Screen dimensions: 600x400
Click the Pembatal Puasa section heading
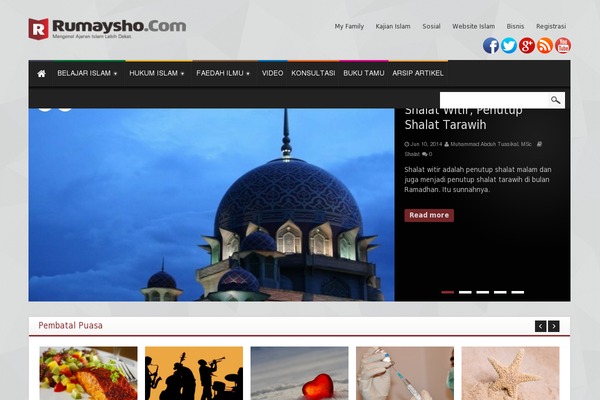[70, 326]
